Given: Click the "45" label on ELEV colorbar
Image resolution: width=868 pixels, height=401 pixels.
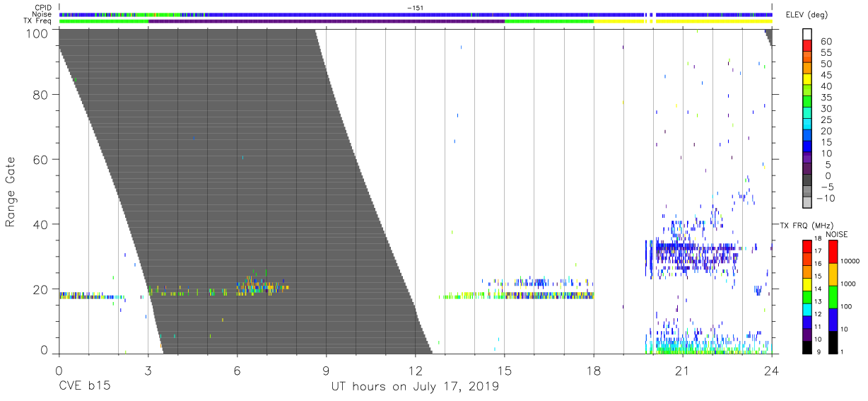Looking at the screenshot, I should pos(826,75).
